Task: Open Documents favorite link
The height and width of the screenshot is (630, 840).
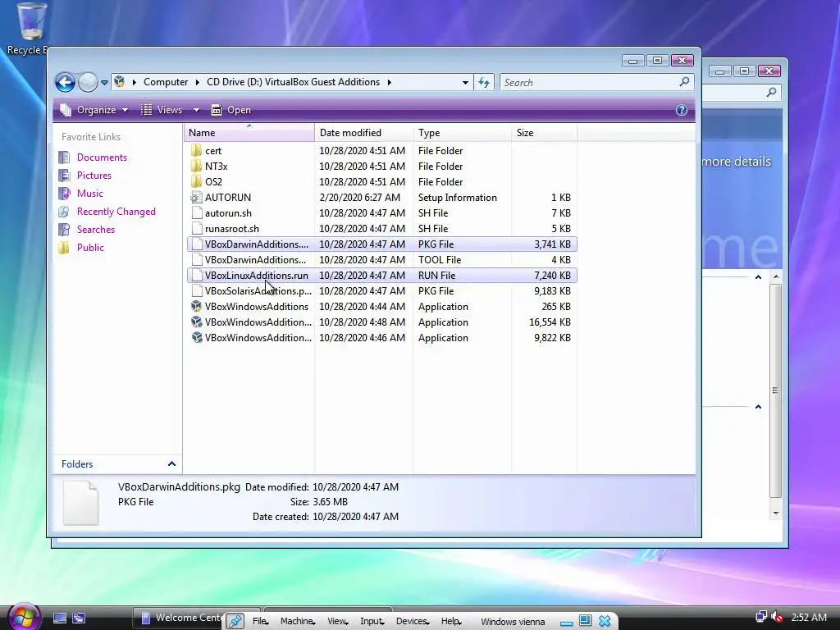Action: [x=102, y=157]
